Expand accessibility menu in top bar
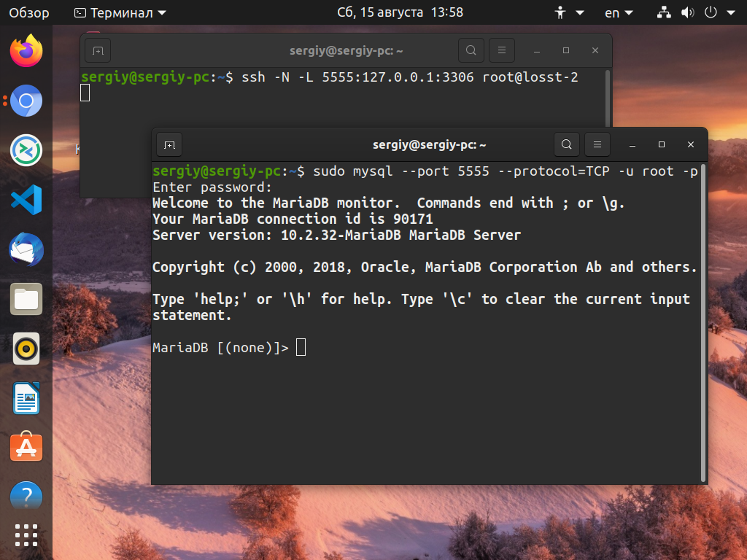 pyautogui.click(x=569, y=13)
